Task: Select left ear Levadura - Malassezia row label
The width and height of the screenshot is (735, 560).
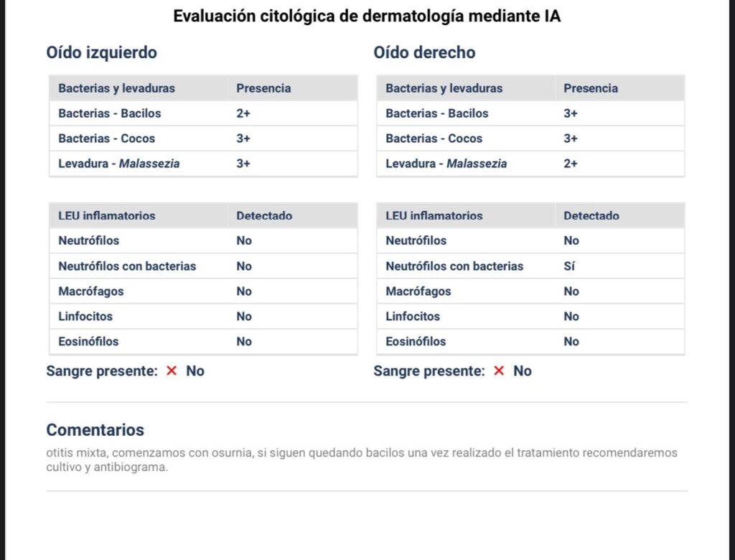Action: tap(119, 164)
